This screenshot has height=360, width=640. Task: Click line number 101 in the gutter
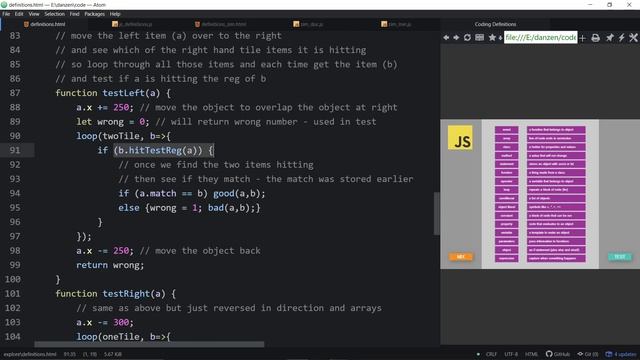(12, 293)
